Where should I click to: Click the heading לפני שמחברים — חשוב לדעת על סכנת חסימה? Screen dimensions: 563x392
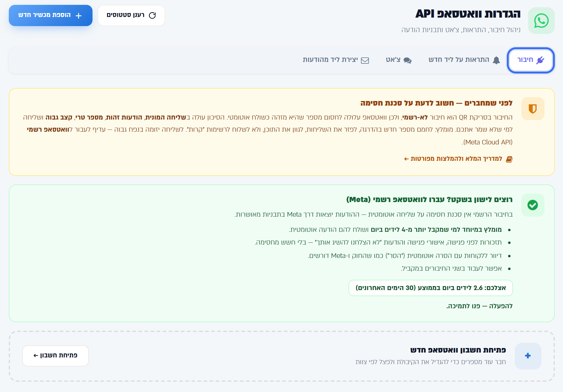tap(437, 103)
